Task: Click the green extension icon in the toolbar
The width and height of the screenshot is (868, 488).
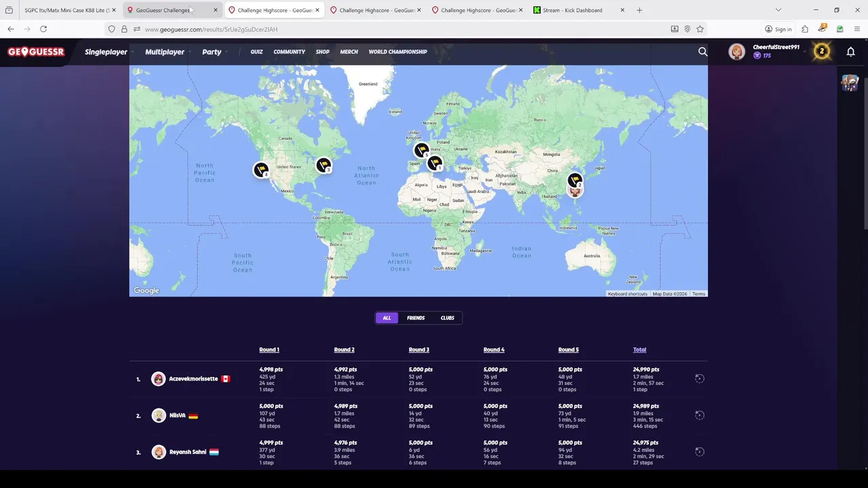Action: point(840,29)
